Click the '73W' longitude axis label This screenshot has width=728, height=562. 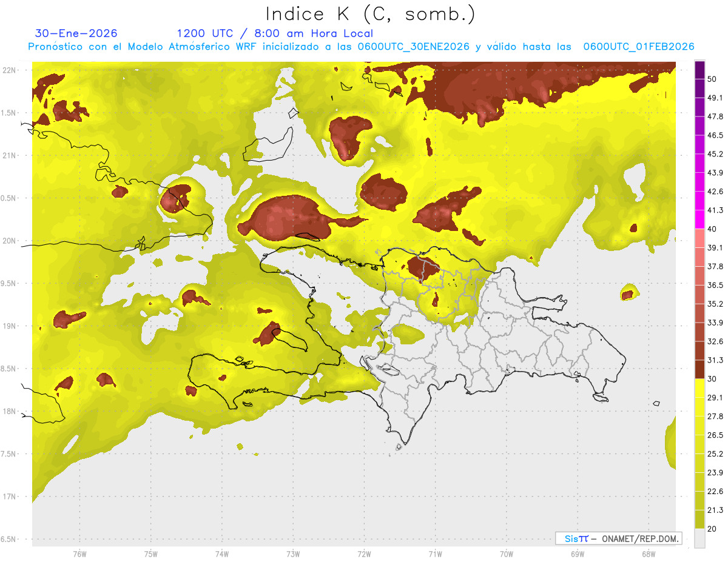(293, 554)
